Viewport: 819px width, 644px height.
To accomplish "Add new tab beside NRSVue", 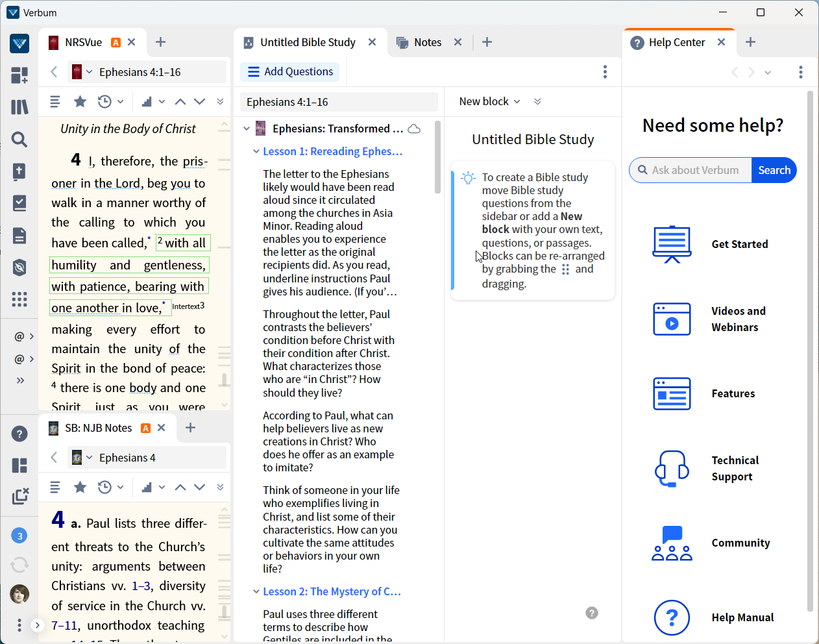I will pyautogui.click(x=161, y=42).
